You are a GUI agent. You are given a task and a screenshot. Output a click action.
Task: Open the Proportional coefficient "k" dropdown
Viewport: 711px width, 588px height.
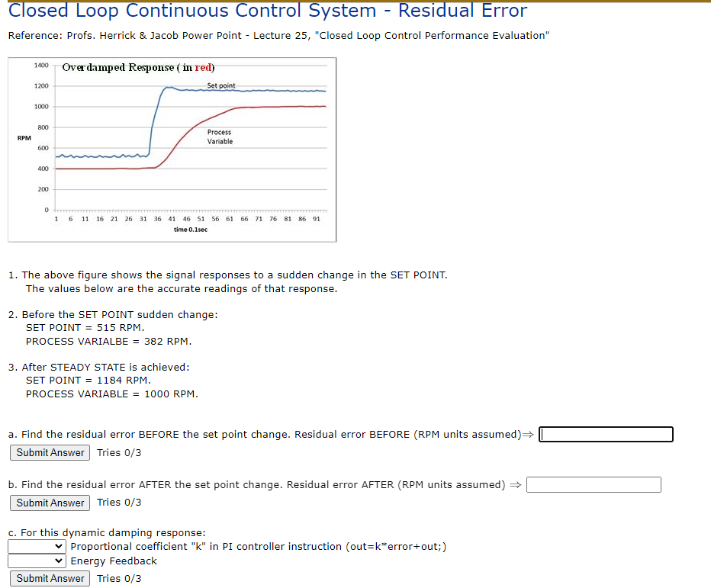[36, 546]
